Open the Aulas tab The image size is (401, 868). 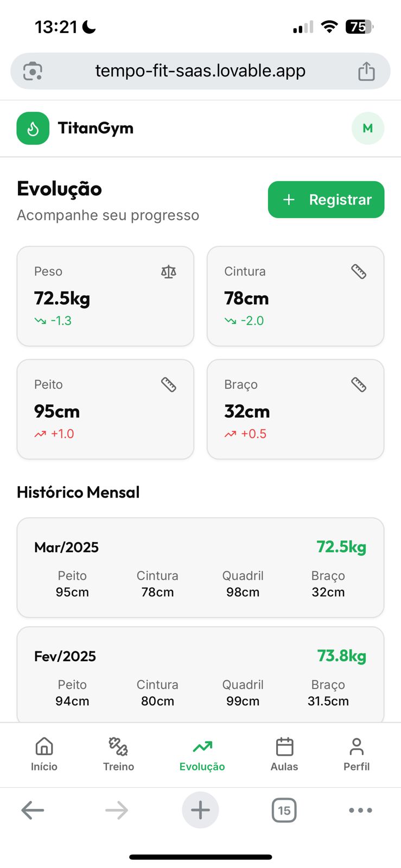(284, 754)
